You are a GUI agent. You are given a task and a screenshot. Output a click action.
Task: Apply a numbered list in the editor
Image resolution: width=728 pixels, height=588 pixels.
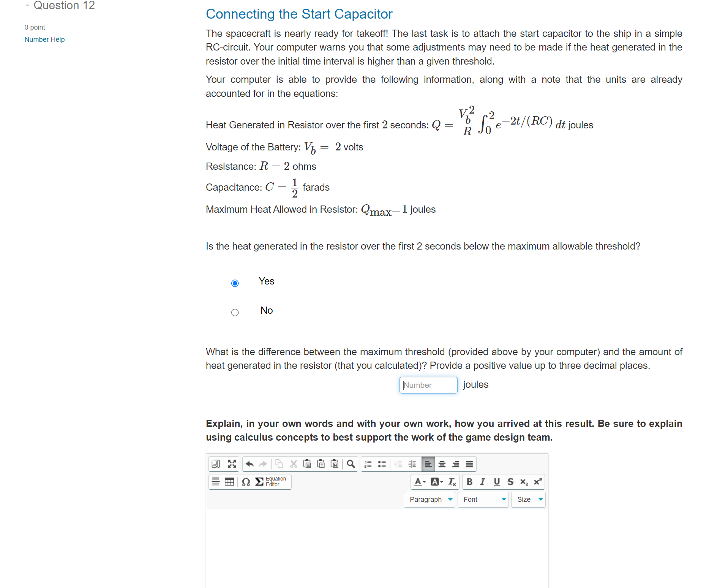pyautogui.click(x=367, y=464)
